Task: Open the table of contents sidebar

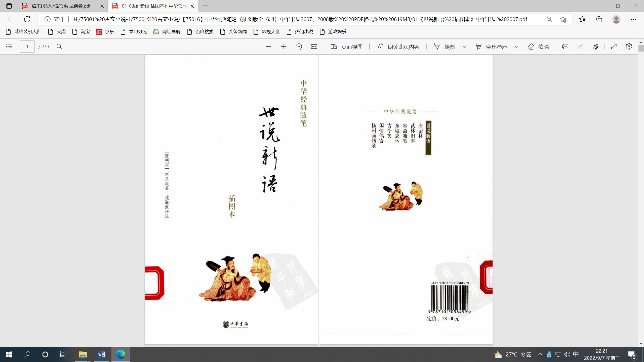Action: pos(9,47)
